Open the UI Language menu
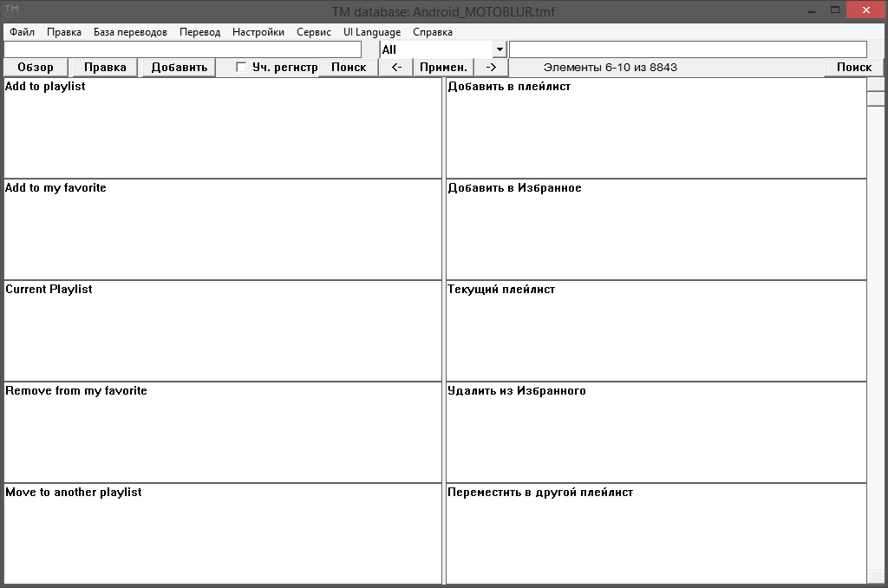The width and height of the screenshot is (888, 588). (372, 32)
